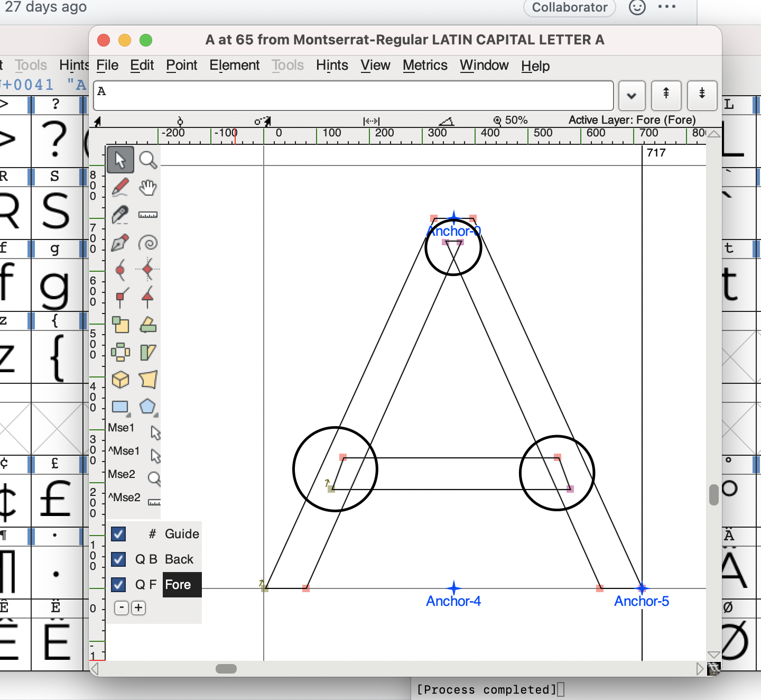Screen dimensions: 761x700
Task: Open the Metrics menu
Action: pyautogui.click(x=425, y=66)
